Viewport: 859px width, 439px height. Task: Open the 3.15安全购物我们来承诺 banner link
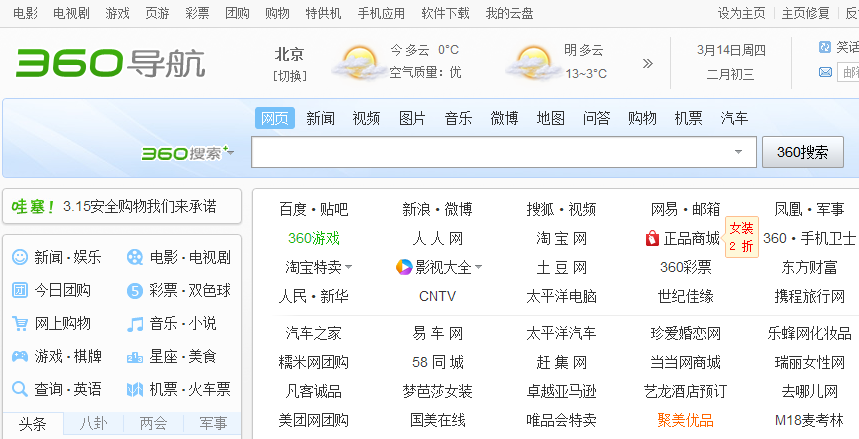[x=140, y=207]
